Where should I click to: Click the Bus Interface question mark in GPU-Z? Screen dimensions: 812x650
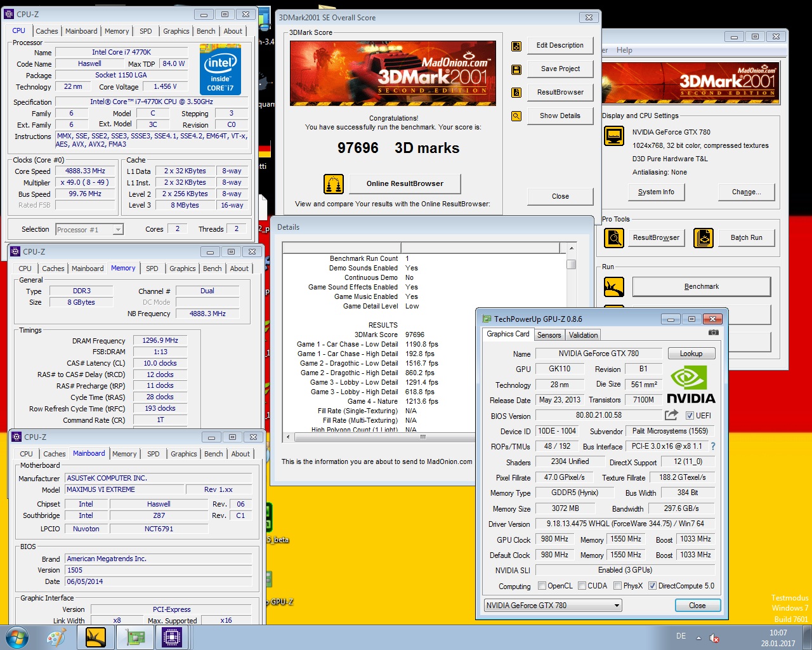(x=713, y=446)
